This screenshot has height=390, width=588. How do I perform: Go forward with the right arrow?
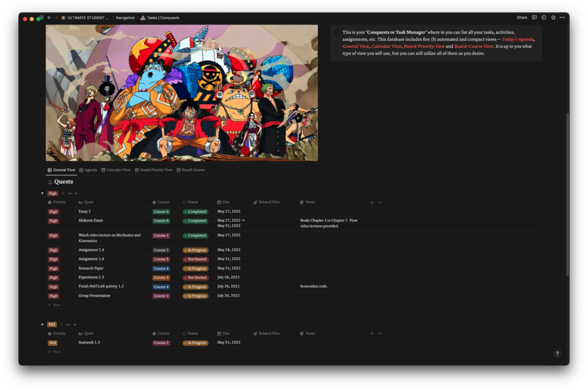coord(56,18)
